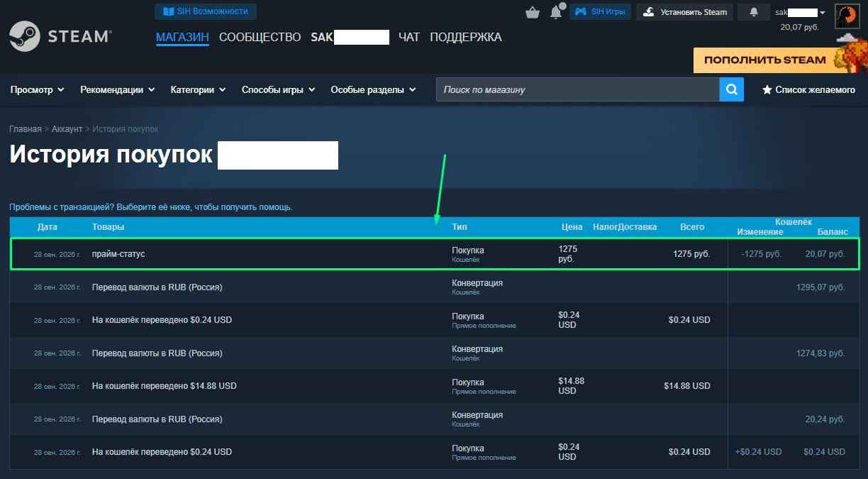Viewport: 868px width, 479px height.
Task: Expand the Просмотр dropdown
Action: click(38, 90)
